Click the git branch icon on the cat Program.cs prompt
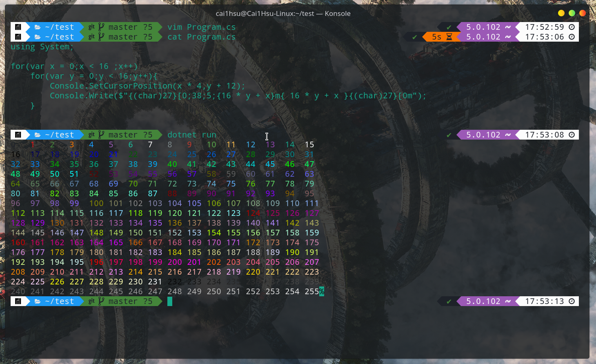 (101, 37)
